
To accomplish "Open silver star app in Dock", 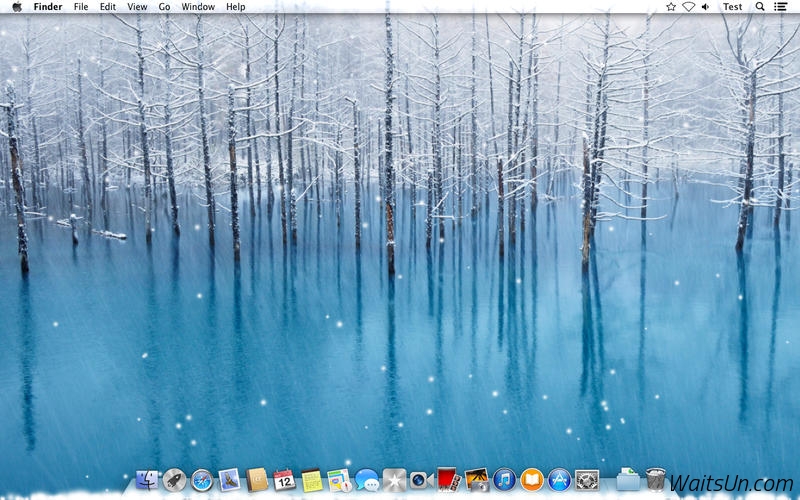I will pyautogui.click(x=394, y=480).
